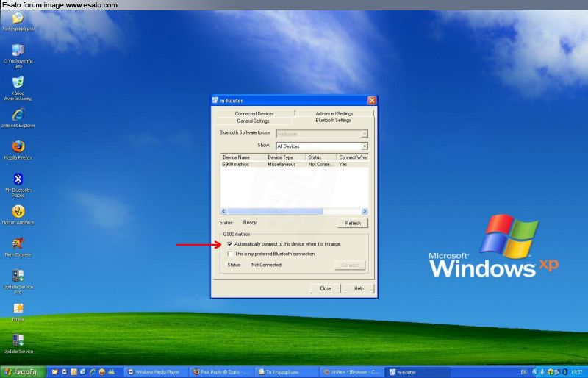Click the Refresh button
Screen dimensions: 588x378
tap(353, 223)
